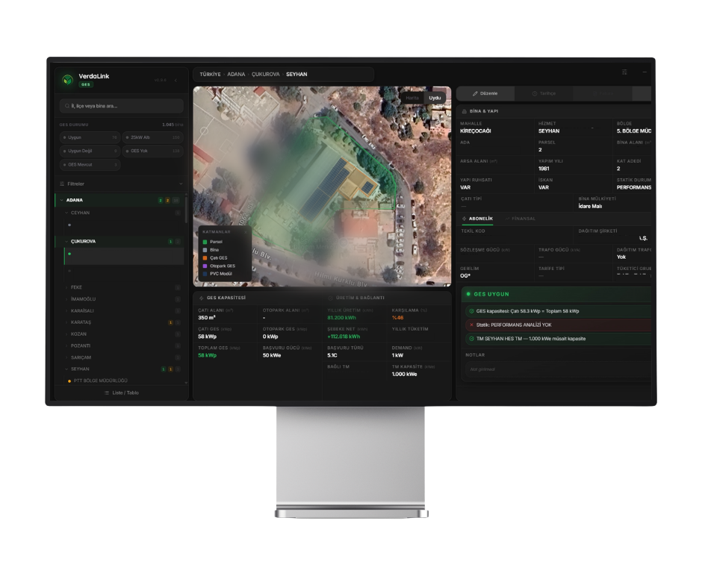702x588 pixels.
Task: Click the NOTLAR notes text field
Action: click(557, 369)
